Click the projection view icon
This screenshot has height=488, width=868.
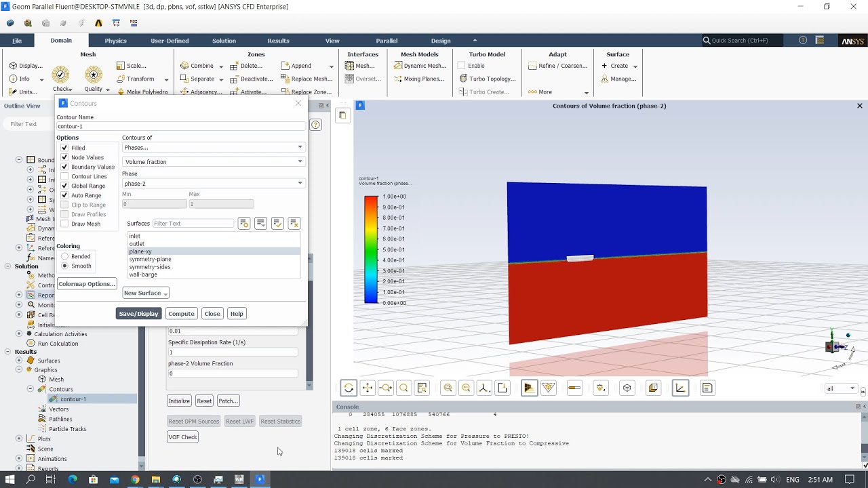pyautogui.click(x=502, y=388)
